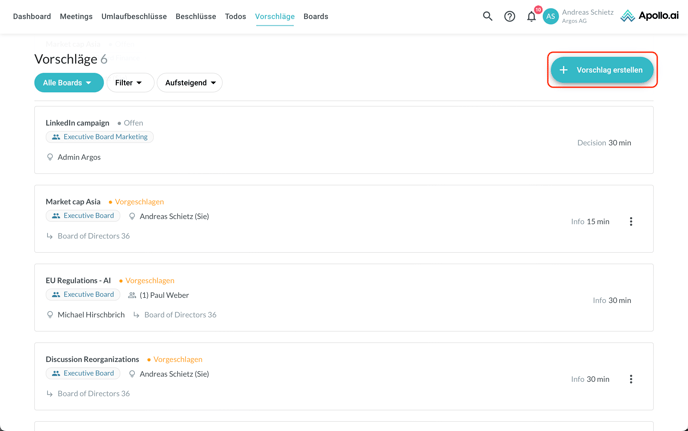The height and width of the screenshot is (431, 688).
Task: Open three-dot menu for Market cap Asia
Action: (x=631, y=222)
